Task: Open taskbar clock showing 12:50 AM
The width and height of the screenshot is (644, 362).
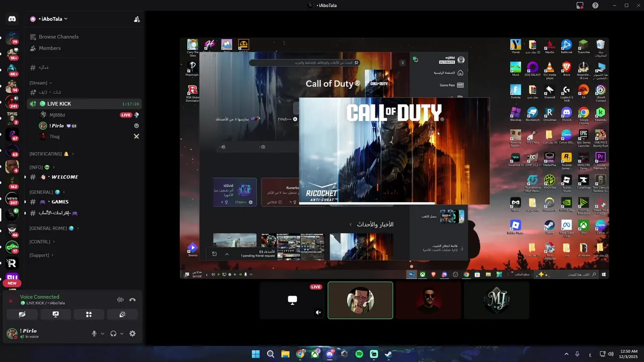Action: 628,354
